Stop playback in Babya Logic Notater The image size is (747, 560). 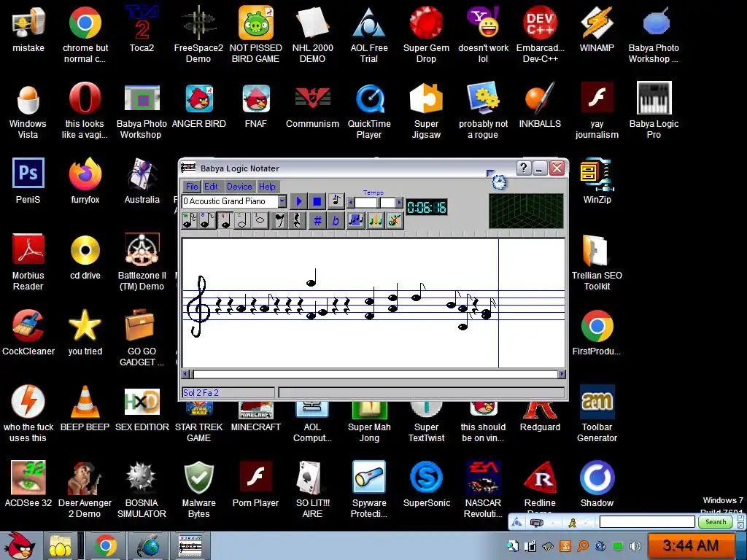click(x=317, y=201)
